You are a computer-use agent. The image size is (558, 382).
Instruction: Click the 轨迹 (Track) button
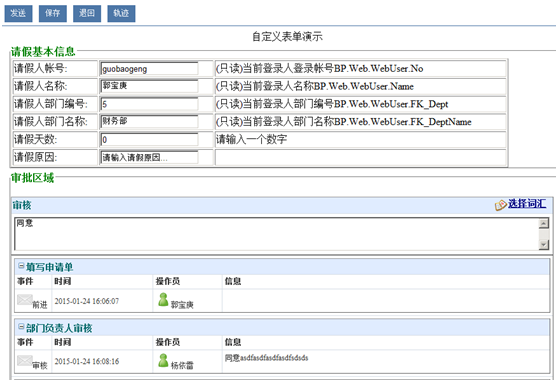(x=121, y=14)
